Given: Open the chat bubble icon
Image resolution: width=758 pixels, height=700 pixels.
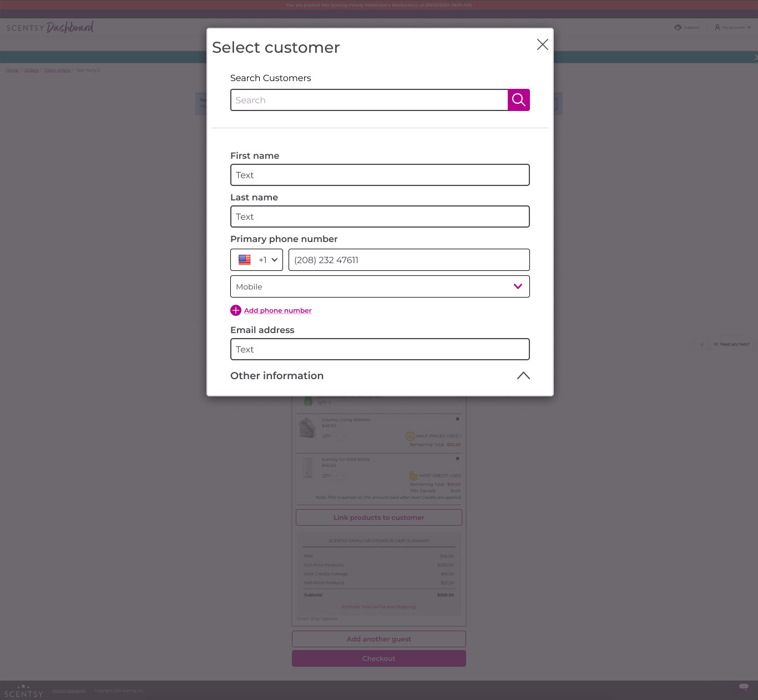Looking at the screenshot, I should pos(744,687).
